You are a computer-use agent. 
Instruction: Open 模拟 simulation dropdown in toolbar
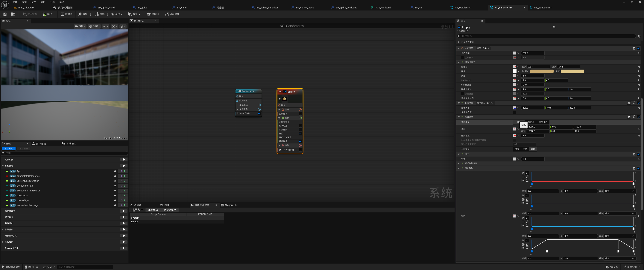tap(134, 14)
